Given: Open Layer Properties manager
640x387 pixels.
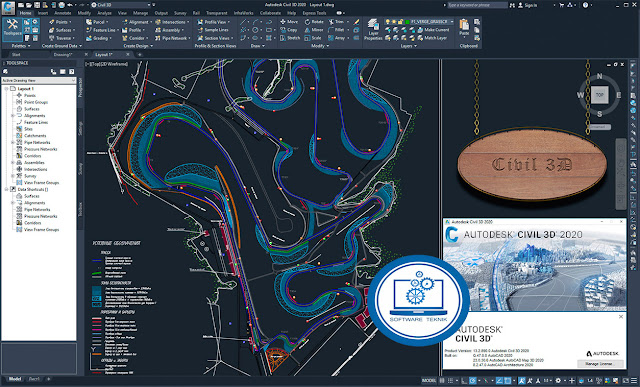Looking at the screenshot, I should 373,29.
